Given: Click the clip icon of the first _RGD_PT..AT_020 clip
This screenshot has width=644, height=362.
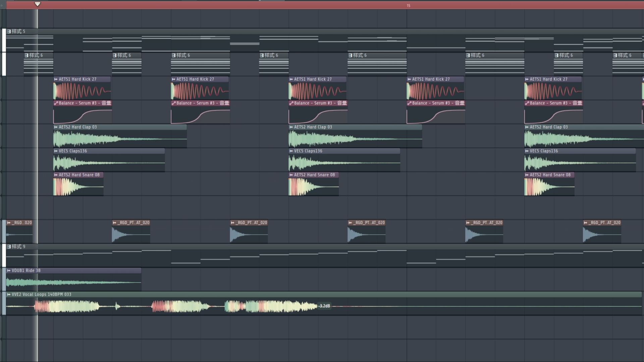Looking at the screenshot, I should [x=115, y=223].
